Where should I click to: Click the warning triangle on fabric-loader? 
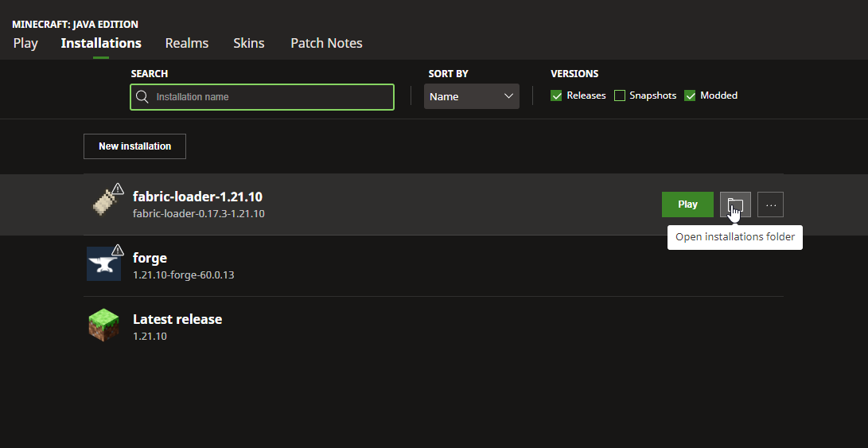click(118, 189)
